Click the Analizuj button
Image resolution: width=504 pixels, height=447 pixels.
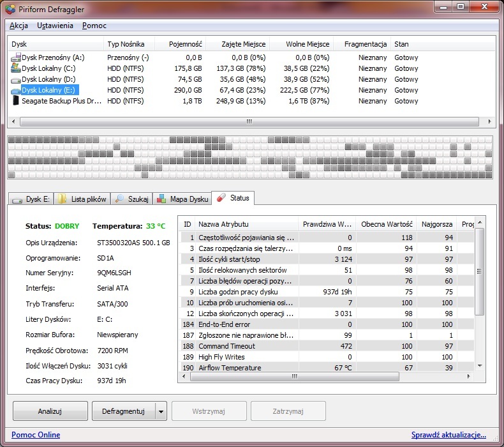[x=50, y=411]
